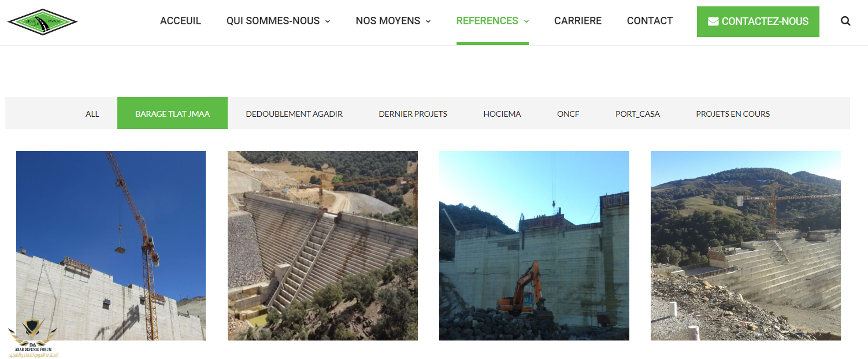Select the ONCF filter tab
Image resolution: width=868 pixels, height=359 pixels.
[568, 114]
